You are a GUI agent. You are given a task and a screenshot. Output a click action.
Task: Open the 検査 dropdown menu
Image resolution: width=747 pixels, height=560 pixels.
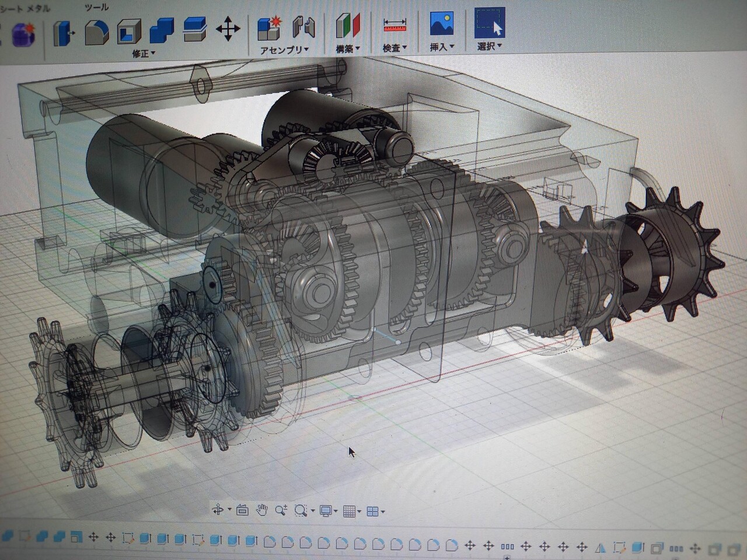point(395,48)
